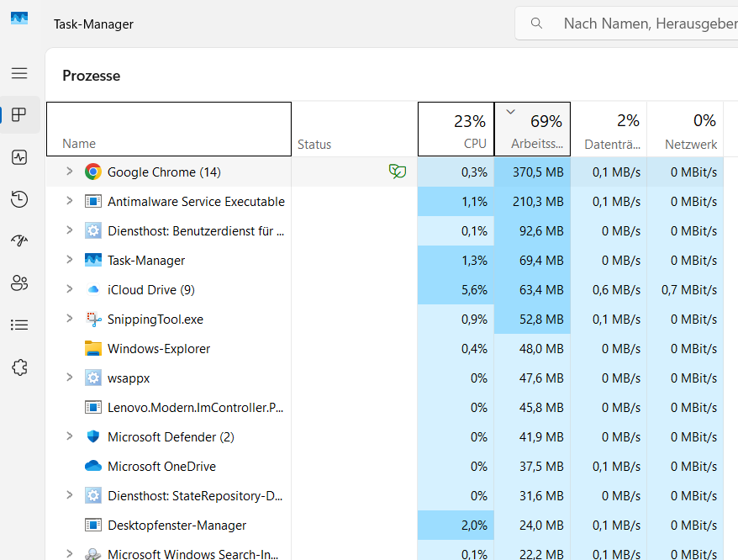Click the 31,6 MB memory value

coord(541,496)
